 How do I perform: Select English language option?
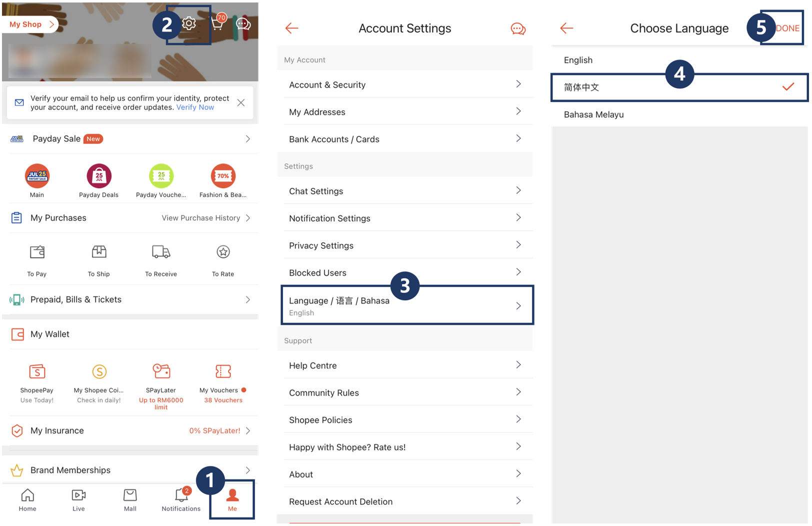679,60
